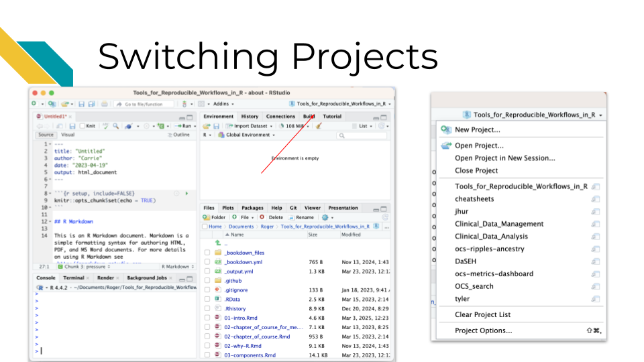The height and width of the screenshot is (362, 644).
Task: Click the broom icon to clear environment
Action: coord(319,126)
